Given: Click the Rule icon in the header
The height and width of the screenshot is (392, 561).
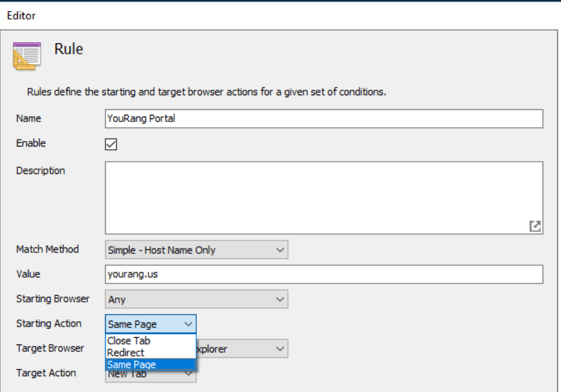Looking at the screenshot, I should click(27, 56).
